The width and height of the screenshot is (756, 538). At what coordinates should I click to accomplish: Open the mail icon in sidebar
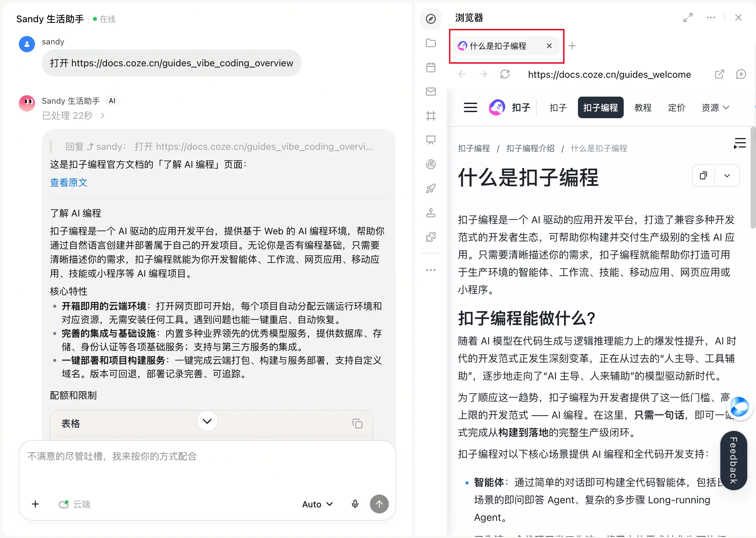click(431, 92)
